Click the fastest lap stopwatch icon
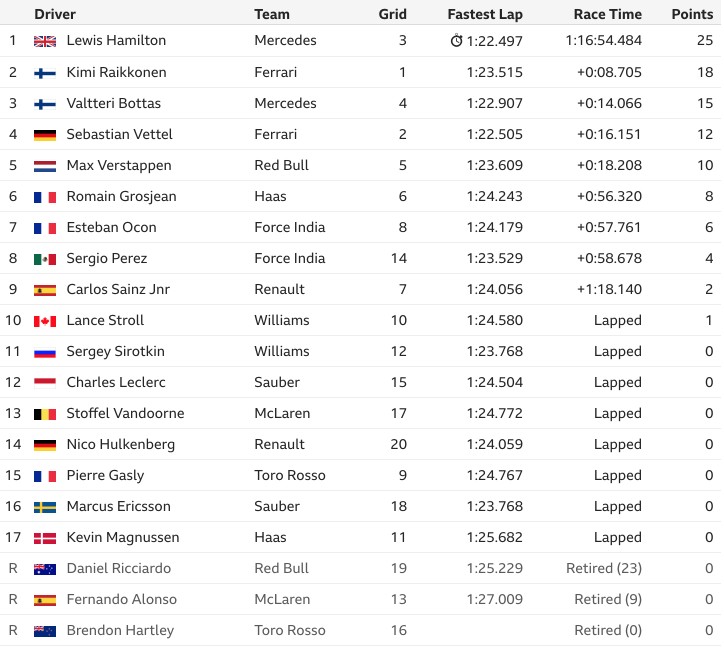 [456, 41]
